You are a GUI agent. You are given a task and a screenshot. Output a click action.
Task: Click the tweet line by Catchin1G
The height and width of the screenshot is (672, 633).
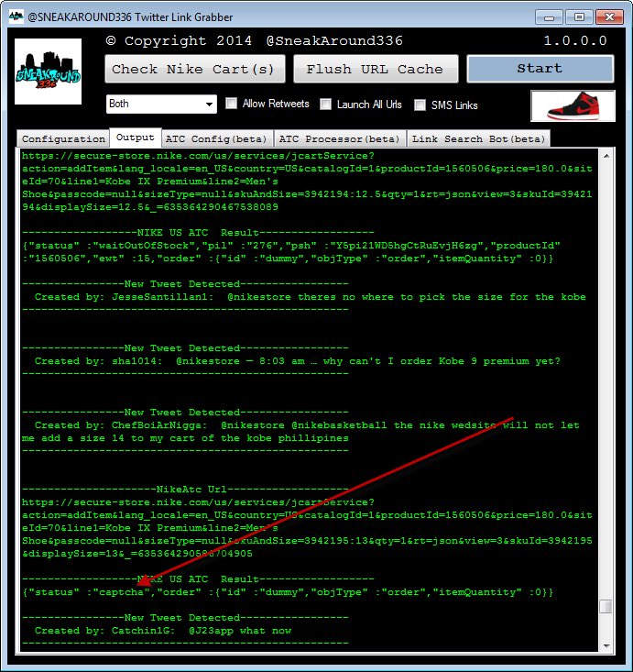(x=163, y=631)
